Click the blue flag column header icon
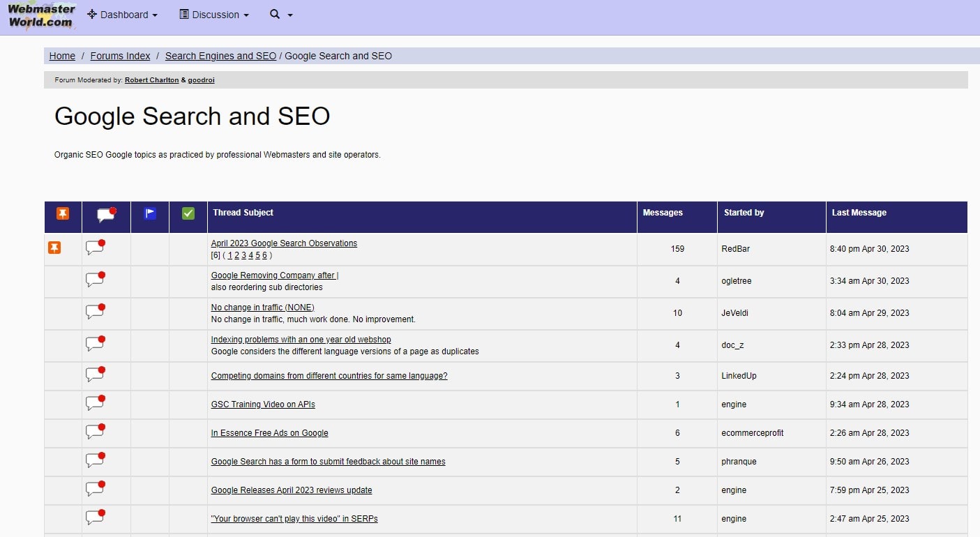Image resolution: width=980 pixels, height=537 pixels. coord(150,213)
